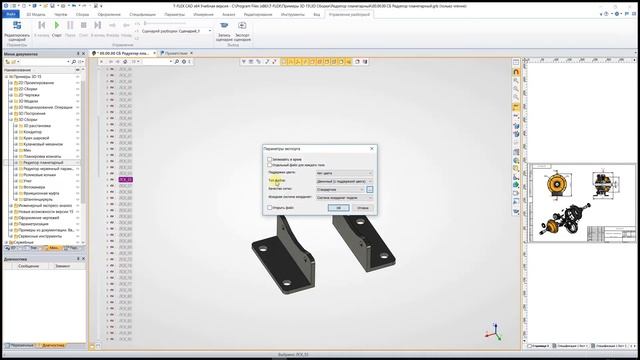Check separate file for each body checkbox
640x360 pixels.
click(x=270, y=165)
